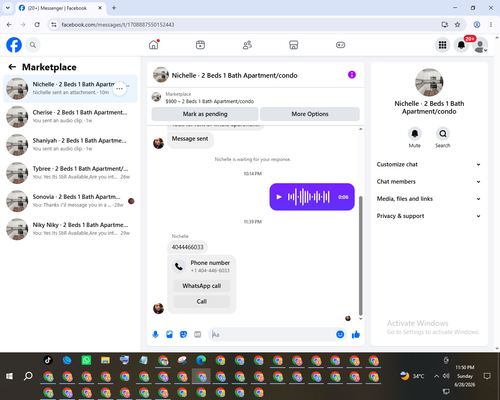Expand Chat members section
Viewport: 500px width, 400px height.
click(429, 182)
